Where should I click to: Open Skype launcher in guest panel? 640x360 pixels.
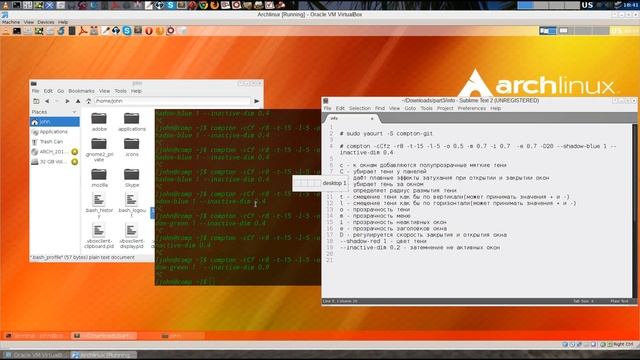127,31
